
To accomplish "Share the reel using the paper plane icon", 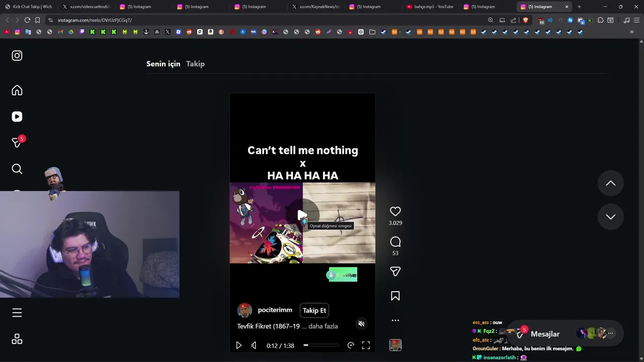I will click(x=395, y=271).
